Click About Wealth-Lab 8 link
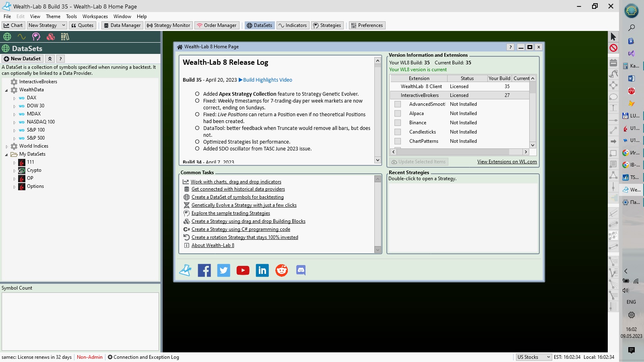 213,245
